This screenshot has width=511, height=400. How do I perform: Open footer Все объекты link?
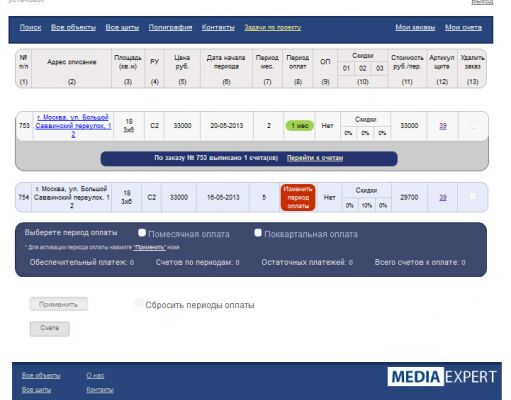tap(41, 376)
